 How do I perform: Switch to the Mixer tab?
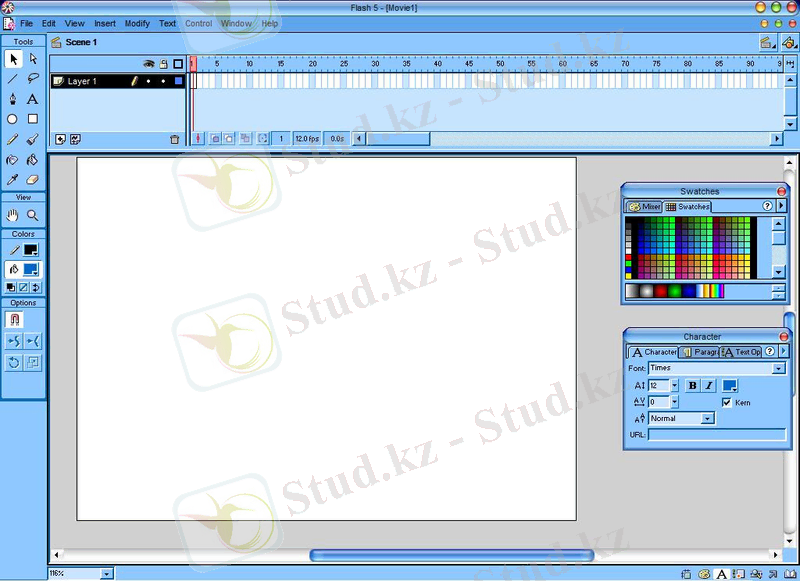coord(644,207)
